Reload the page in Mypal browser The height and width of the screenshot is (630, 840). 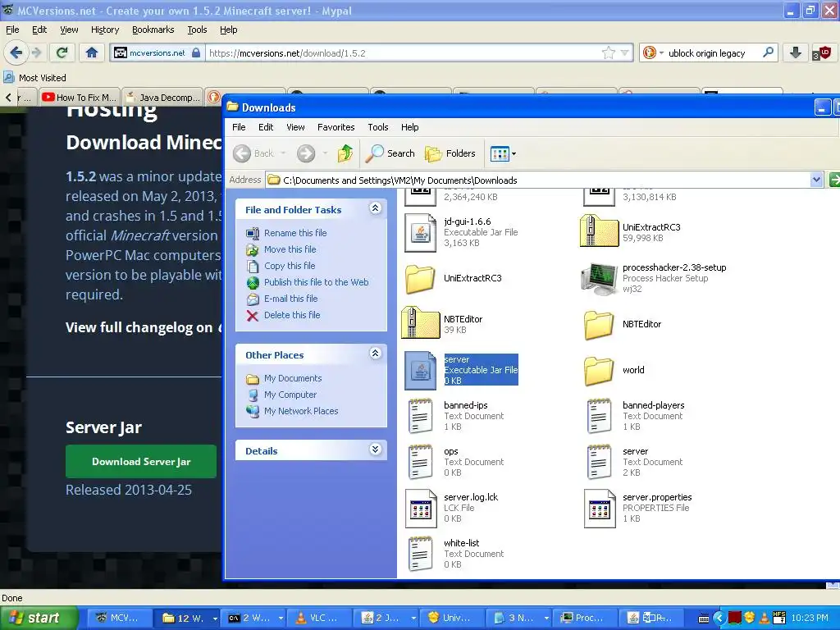click(x=62, y=52)
